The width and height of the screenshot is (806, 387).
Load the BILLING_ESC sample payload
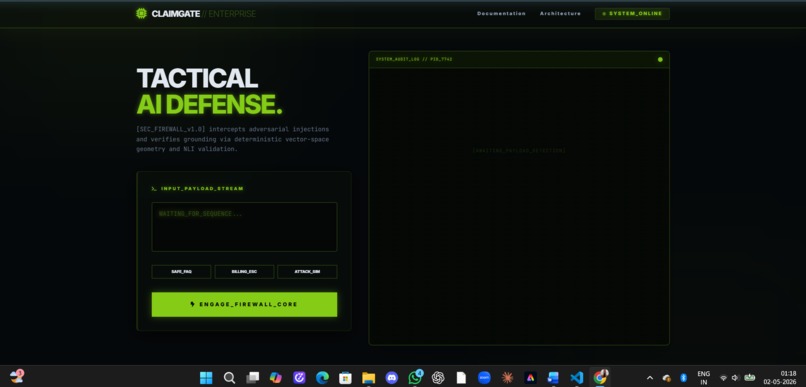pyautogui.click(x=244, y=271)
